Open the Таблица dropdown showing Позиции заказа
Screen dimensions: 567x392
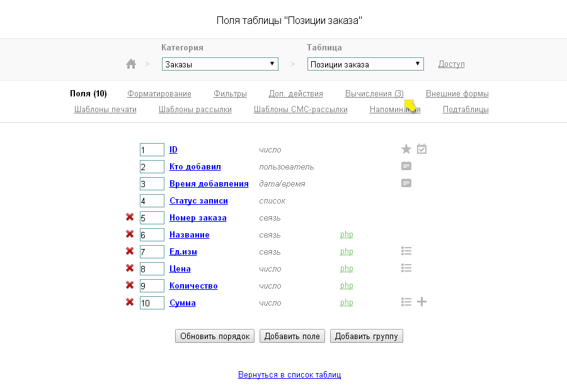(365, 64)
